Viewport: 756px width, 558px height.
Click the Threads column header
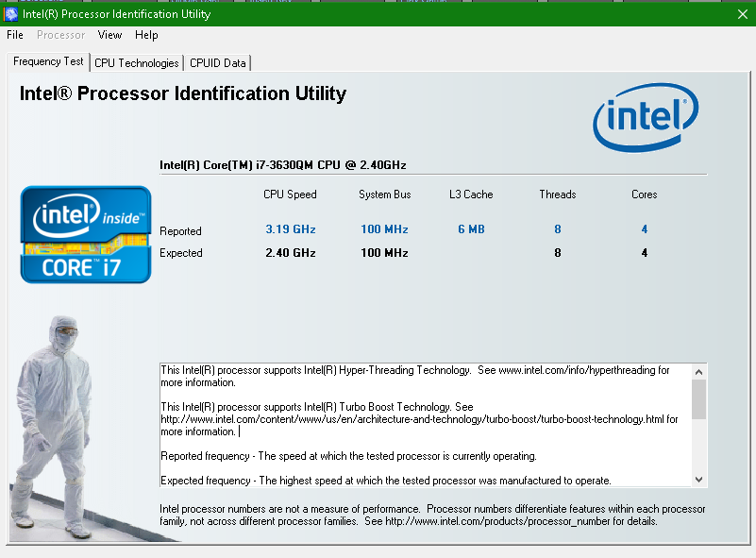(x=558, y=194)
